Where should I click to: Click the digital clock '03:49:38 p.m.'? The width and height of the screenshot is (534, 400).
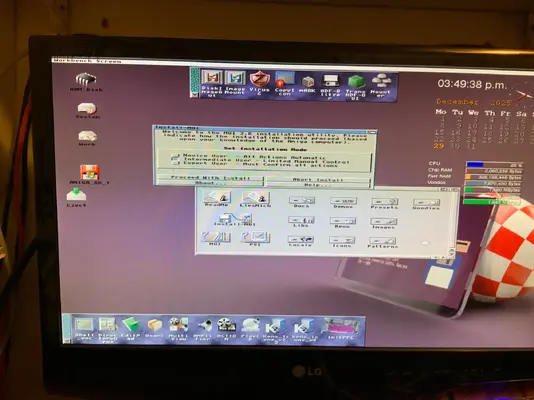click(472, 84)
